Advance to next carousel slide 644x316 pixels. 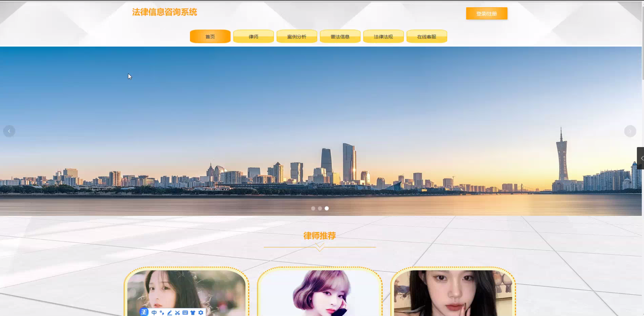point(630,131)
